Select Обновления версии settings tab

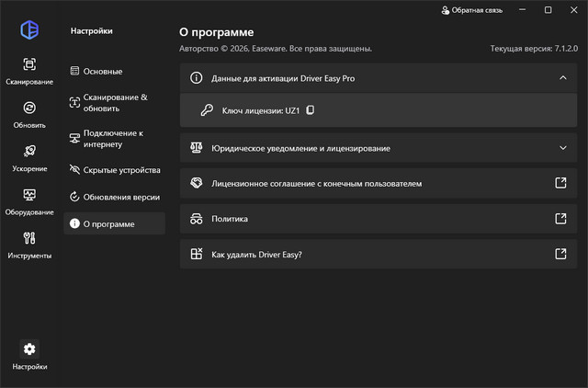pyautogui.click(x=114, y=197)
